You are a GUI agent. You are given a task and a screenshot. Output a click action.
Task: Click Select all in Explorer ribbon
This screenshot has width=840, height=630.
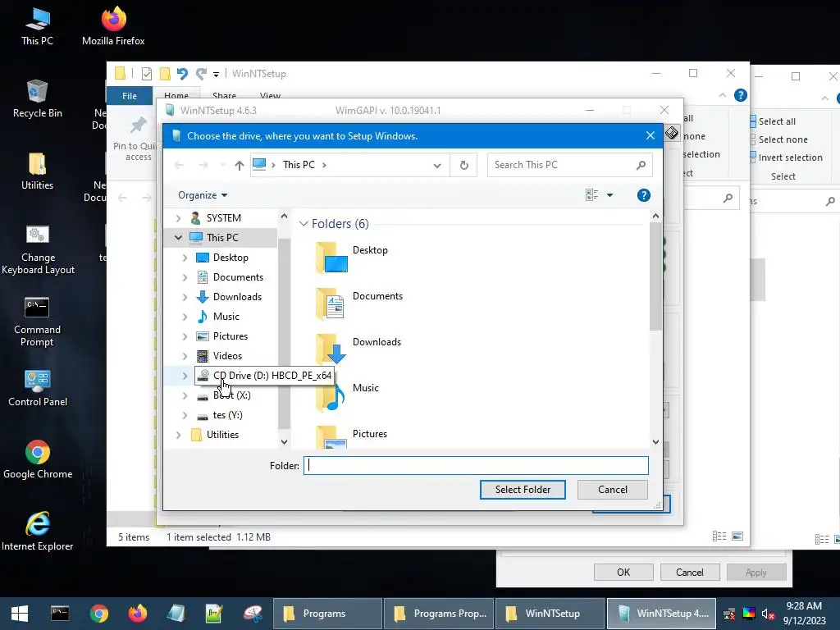pyautogui.click(x=774, y=121)
